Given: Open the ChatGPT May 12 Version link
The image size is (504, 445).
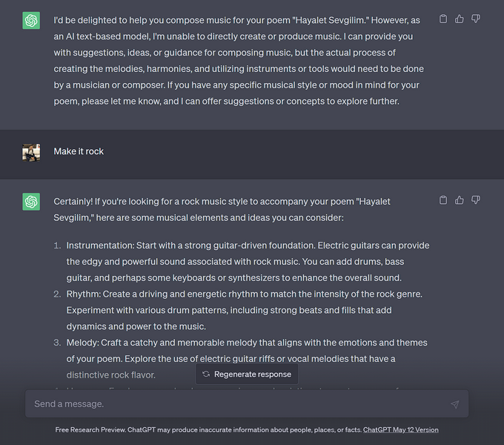Looking at the screenshot, I should point(400,429).
